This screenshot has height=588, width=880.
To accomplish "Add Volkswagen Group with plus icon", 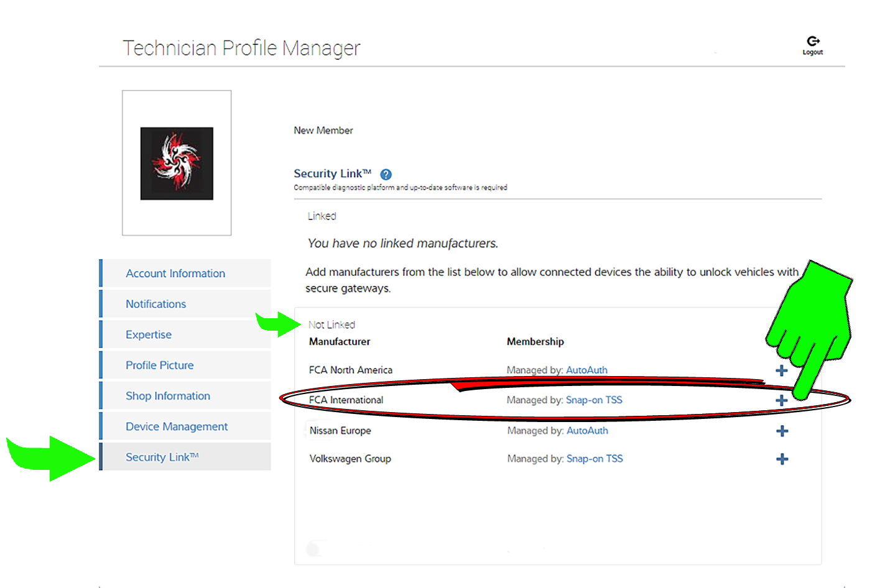I will 782,459.
